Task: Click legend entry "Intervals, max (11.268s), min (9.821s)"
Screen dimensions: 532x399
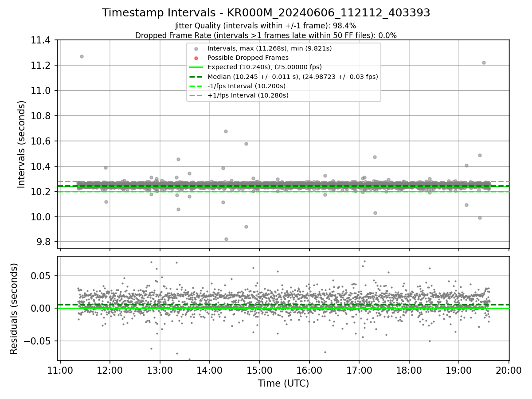Action: (270, 48)
